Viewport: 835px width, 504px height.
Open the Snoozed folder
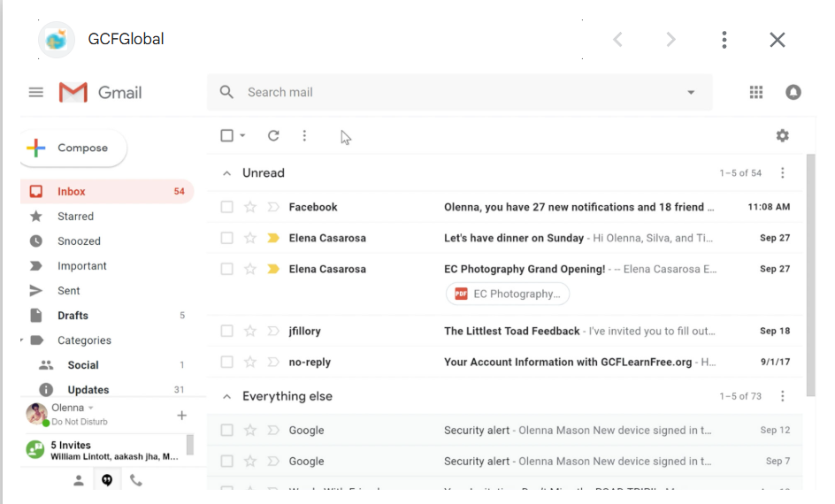[107, 241]
